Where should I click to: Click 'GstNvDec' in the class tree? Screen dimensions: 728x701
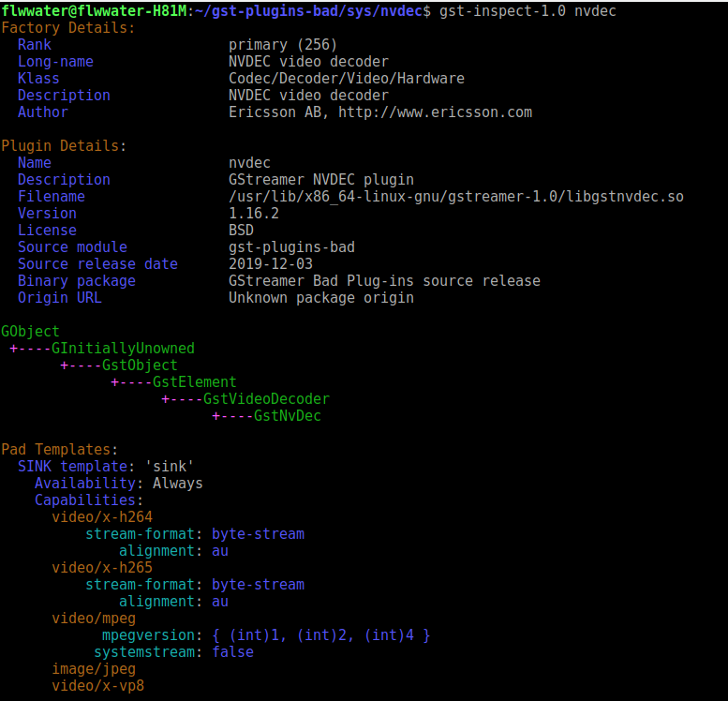287,416
